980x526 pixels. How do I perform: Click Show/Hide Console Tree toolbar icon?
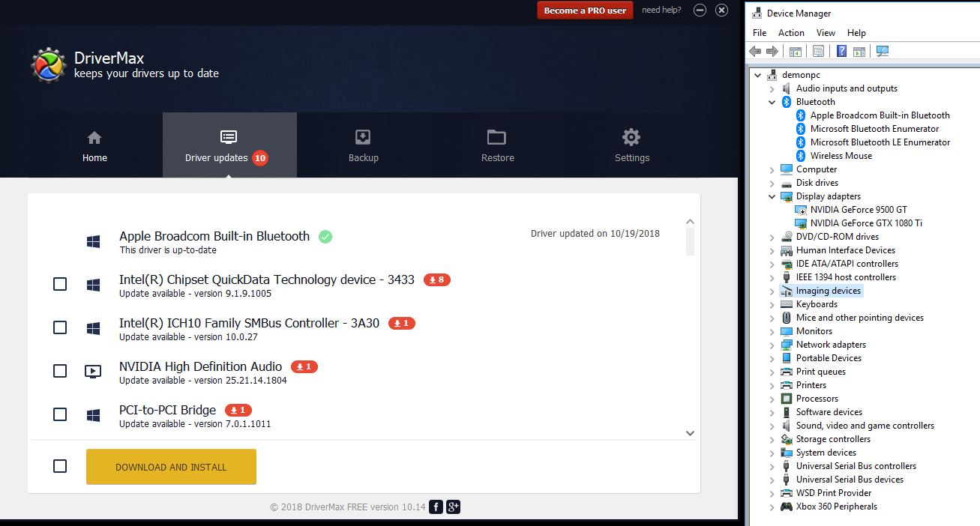tap(796, 52)
